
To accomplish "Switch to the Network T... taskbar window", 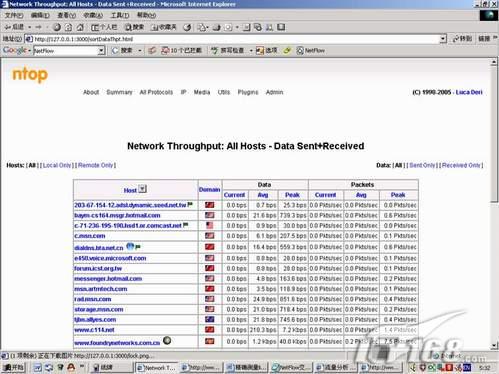I will (156, 367).
